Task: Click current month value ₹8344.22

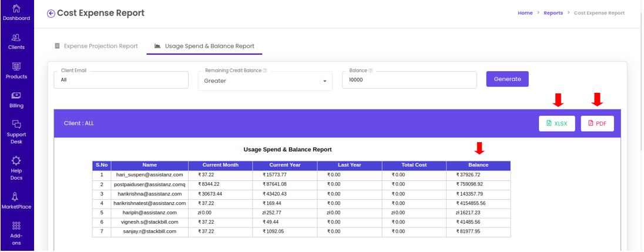Action: click(209, 184)
